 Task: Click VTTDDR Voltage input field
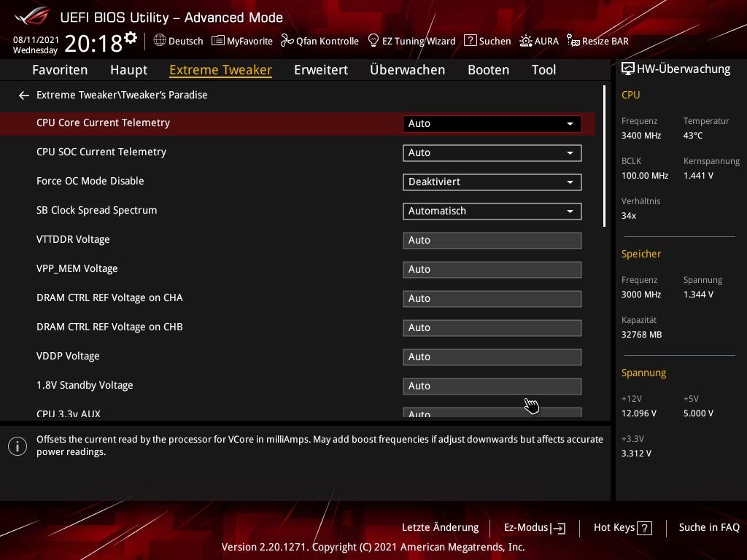[x=492, y=241]
